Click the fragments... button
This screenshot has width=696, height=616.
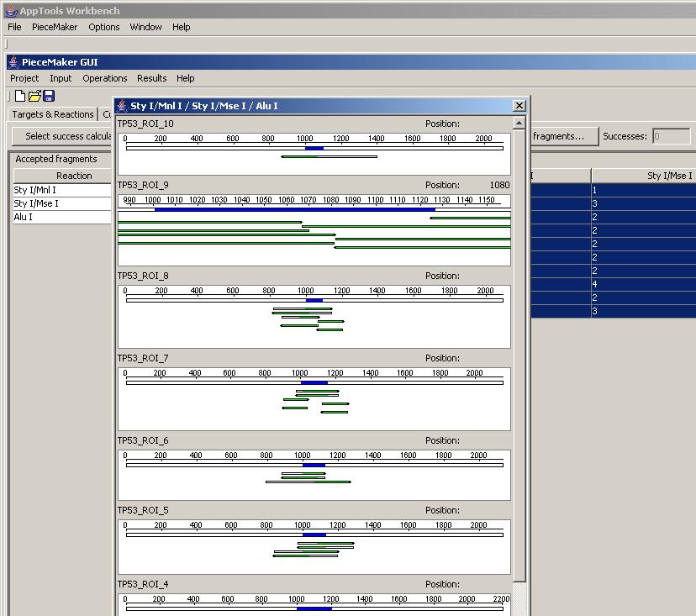click(x=563, y=136)
